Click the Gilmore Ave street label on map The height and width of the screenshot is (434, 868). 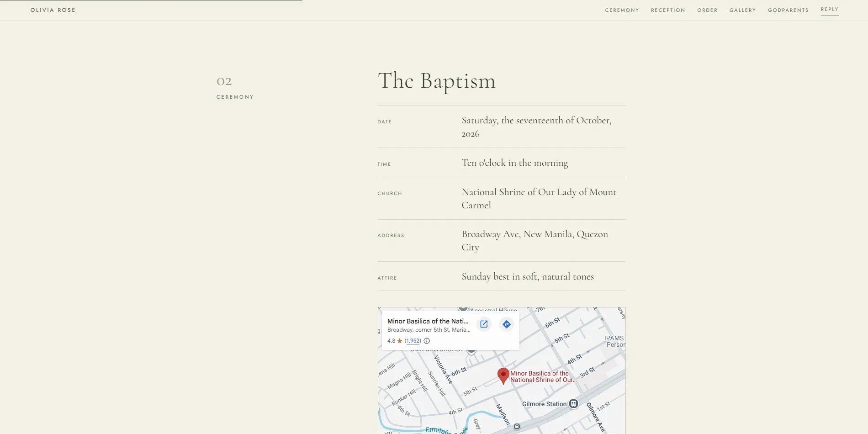point(595,417)
